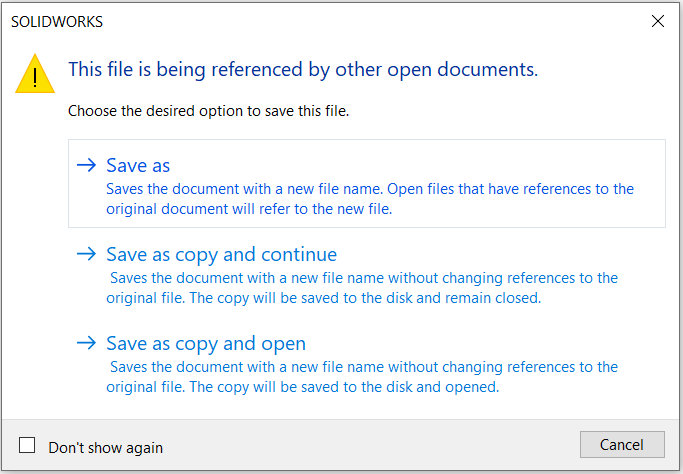Click the arrow icon beside "Save as"
The width and height of the screenshot is (683, 474).
(x=86, y=165)
